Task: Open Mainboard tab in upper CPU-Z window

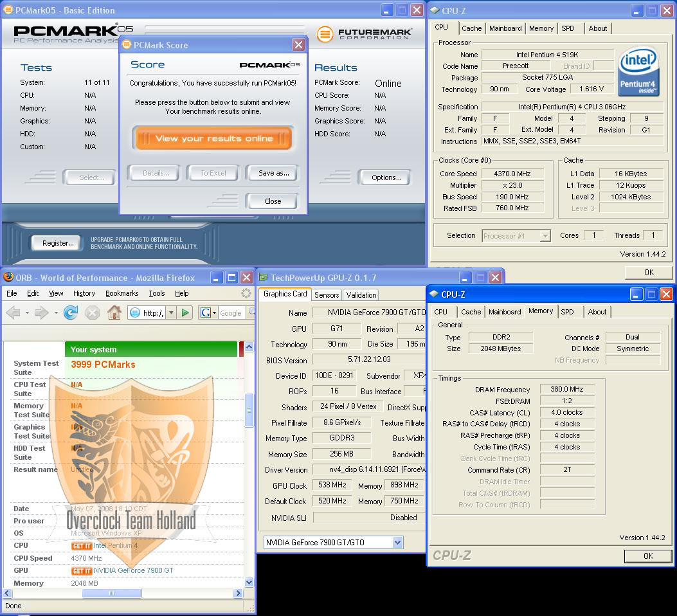Action: 505,28
